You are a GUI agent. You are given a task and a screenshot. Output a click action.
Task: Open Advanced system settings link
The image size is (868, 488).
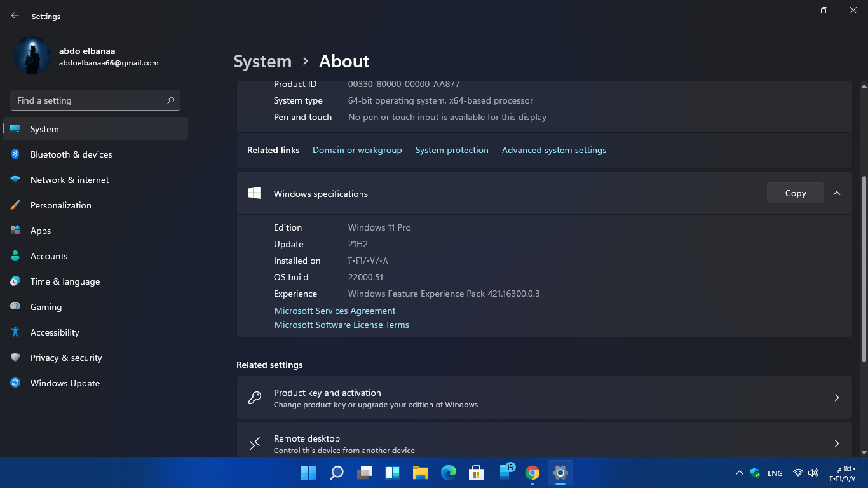pyautogui.click(x=554, y=151)
